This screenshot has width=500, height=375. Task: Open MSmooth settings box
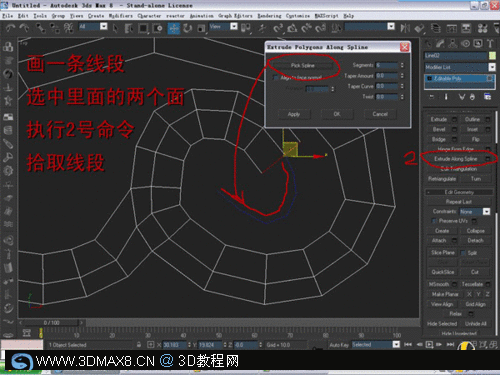click(x=454, y=284)
